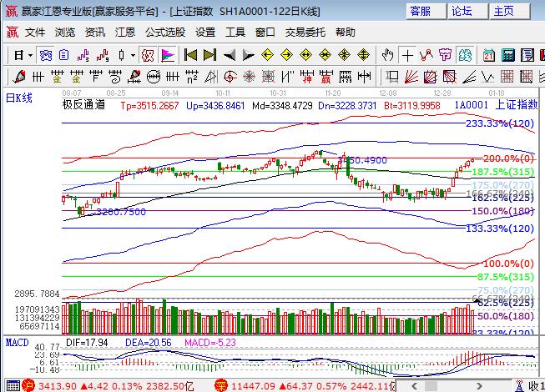
Task: Click the 200.0%(0) level line label
Action: click(508, 158)
